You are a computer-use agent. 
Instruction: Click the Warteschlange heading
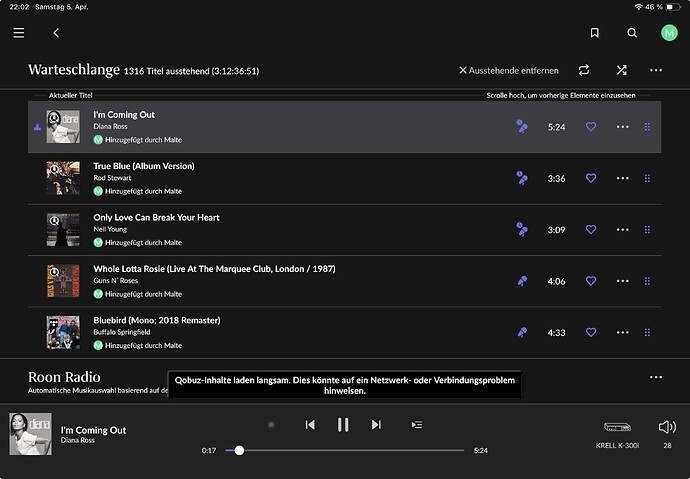(x=74, y=69)
